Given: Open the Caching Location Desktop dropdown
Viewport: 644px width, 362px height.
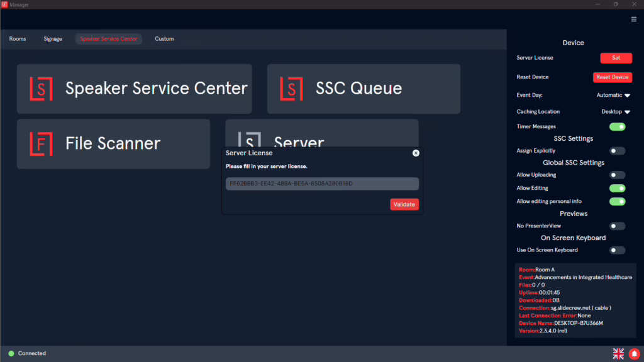Looking at the screenshot, I should [616, 112].
